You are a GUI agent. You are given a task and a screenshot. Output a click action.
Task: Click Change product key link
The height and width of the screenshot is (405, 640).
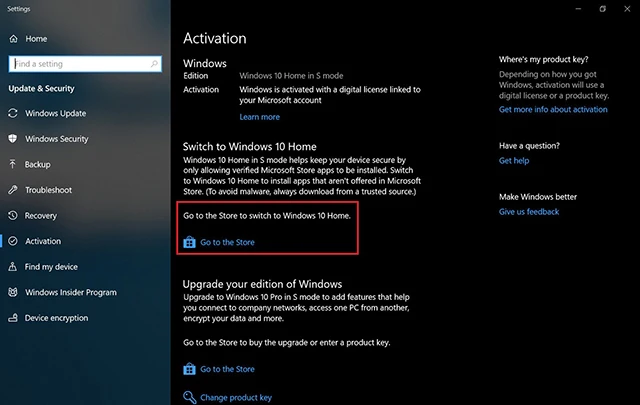pos(236,397)
